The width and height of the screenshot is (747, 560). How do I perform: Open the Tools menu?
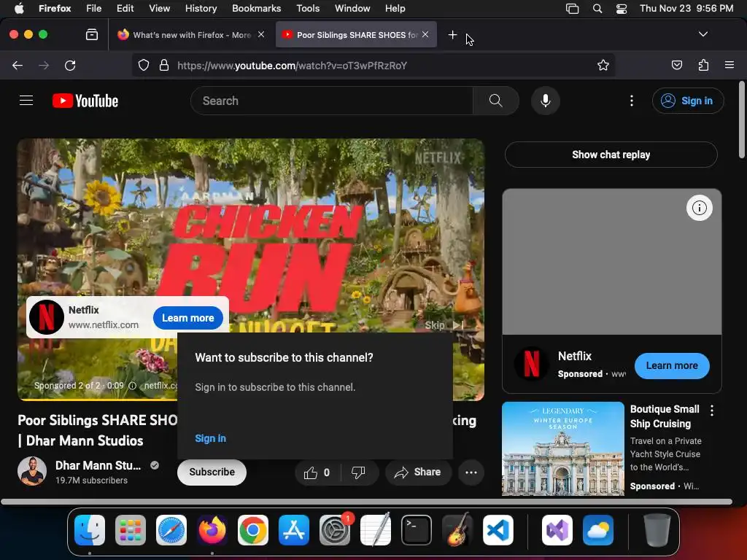[308, 8]
